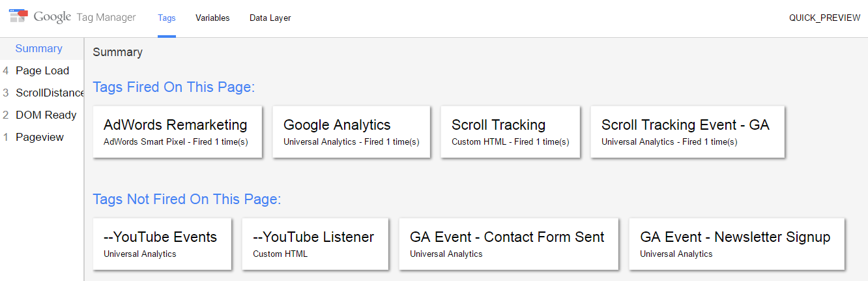This screenshot has height=281, width=868.
Task: Click the Google Tag Manager logo icon
Action: click(18, 17)
